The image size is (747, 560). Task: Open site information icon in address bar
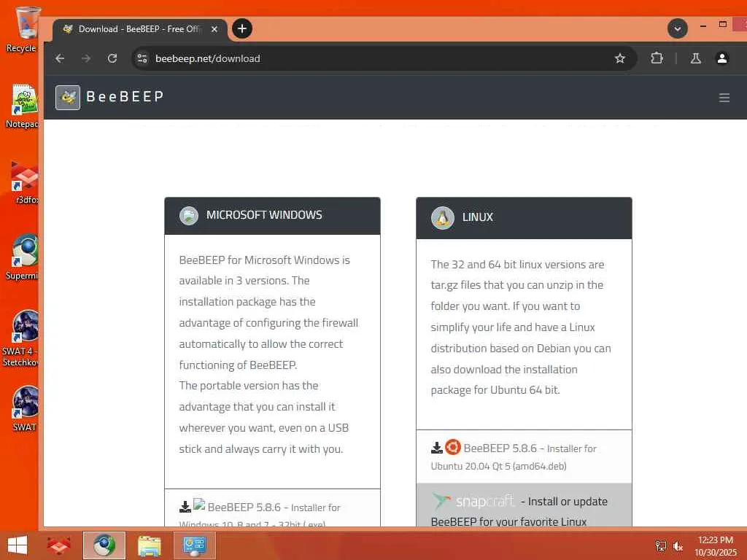coord(142,58)
